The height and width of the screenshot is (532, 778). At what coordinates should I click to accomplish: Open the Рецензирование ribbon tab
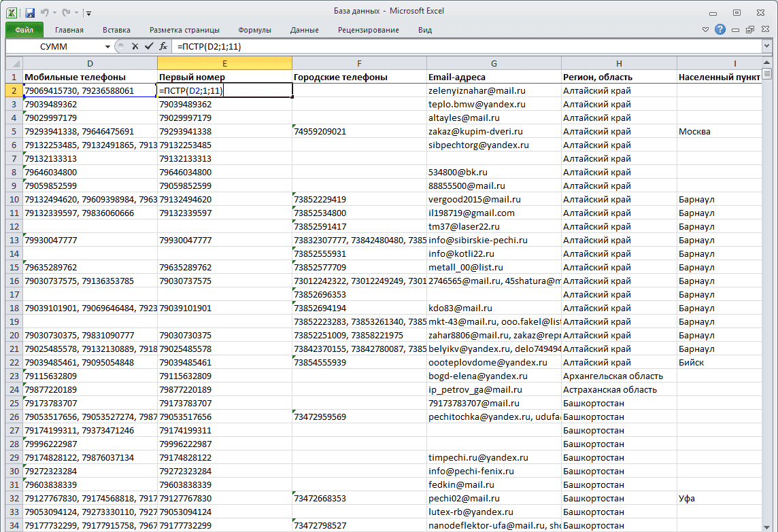click(368, 30)
